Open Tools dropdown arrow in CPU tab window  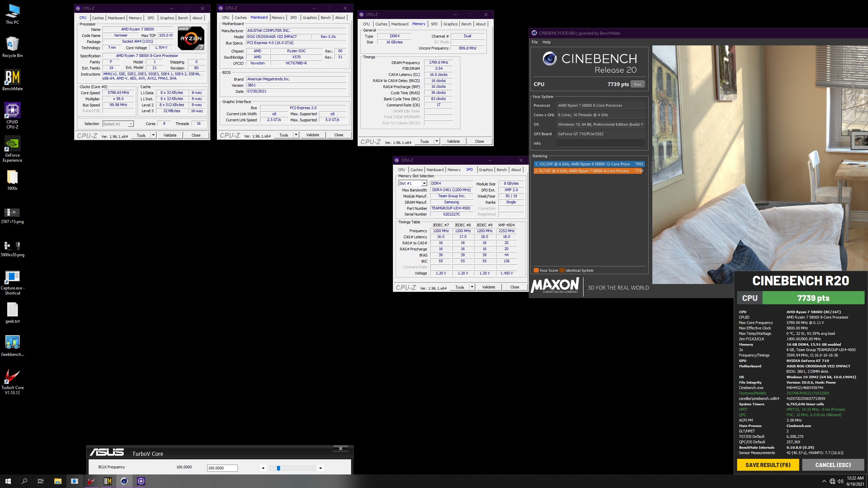tap(153, 135)
